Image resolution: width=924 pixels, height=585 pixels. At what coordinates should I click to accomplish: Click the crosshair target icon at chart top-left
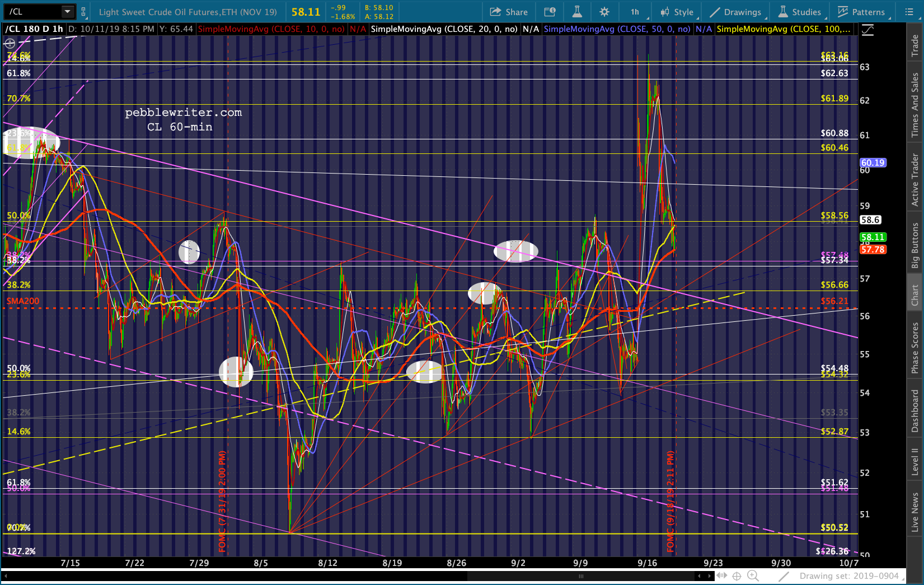pos(10,43)
